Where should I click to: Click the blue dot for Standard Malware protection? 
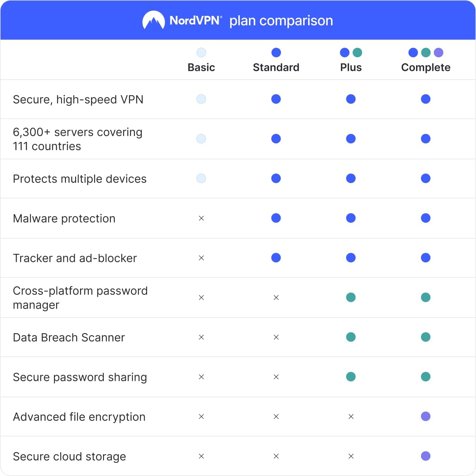(x=276, y=218)
